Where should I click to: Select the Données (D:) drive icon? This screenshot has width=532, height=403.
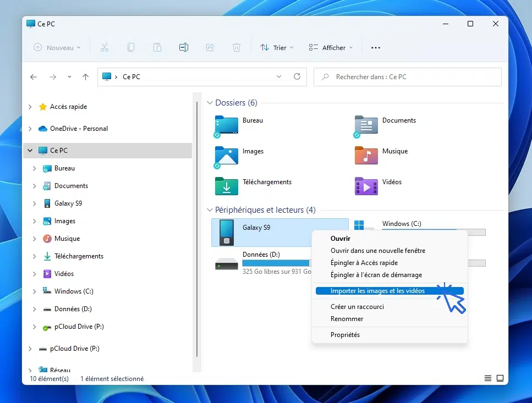(226, 263)
